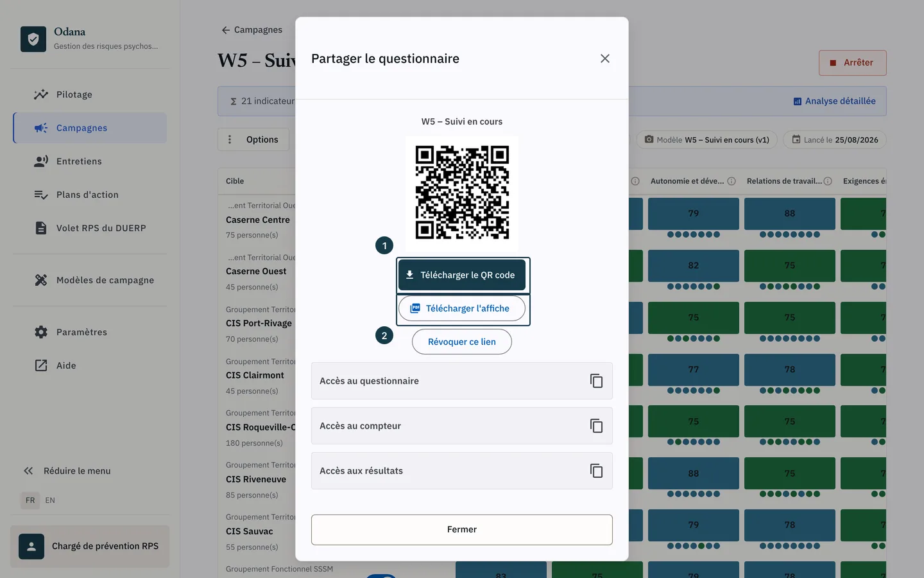Click Caserne Ouest Autonomie score 82

[694, 266]
